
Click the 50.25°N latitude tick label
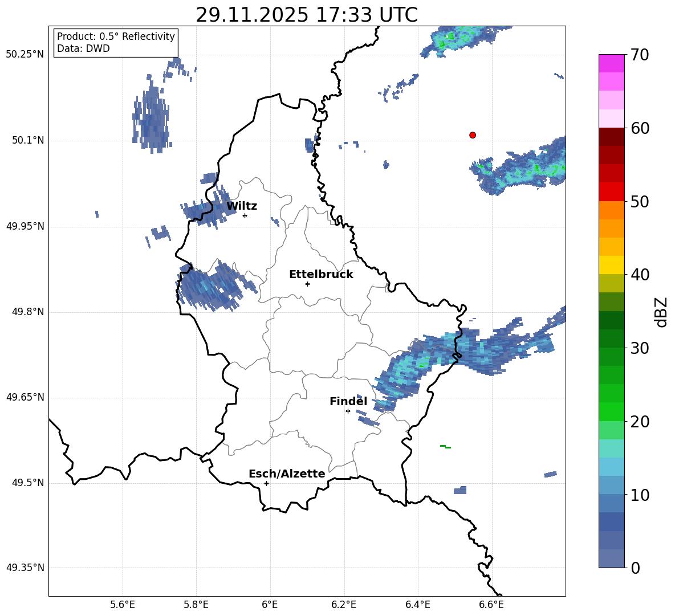tap(25, 55)
